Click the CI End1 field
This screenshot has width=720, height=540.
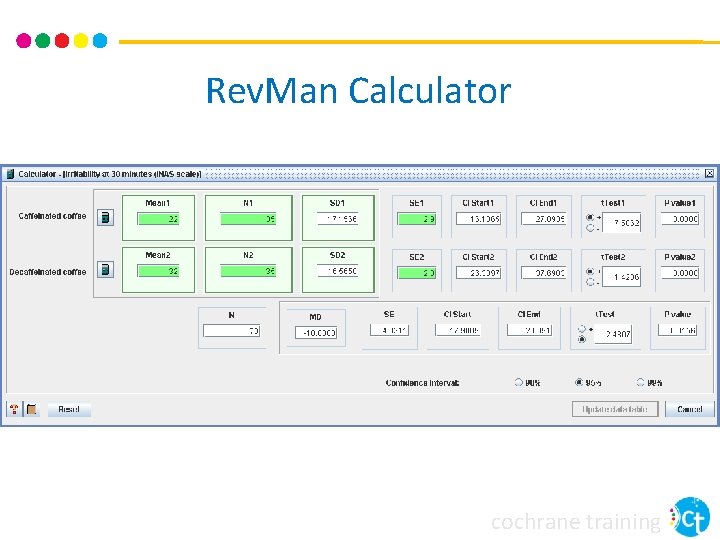[544, 219]
